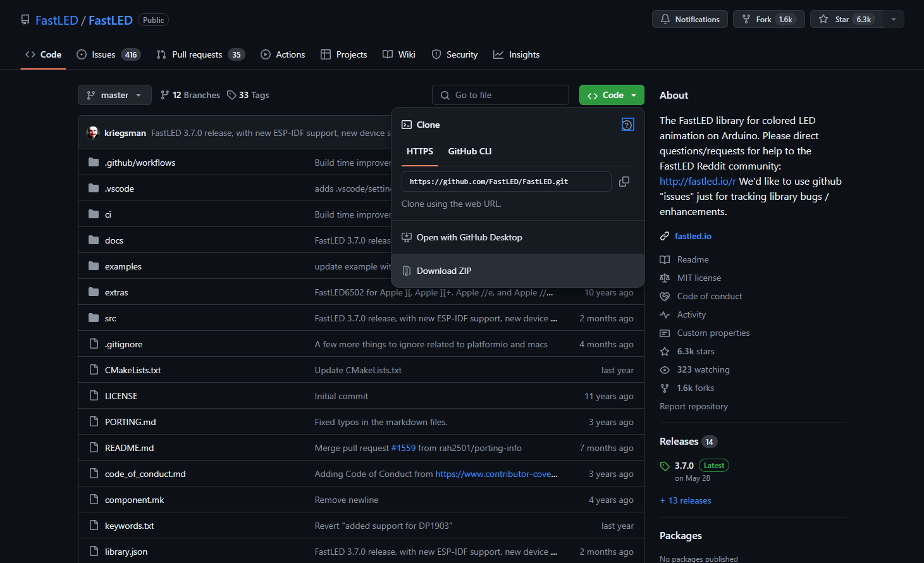This screenshot has height=563, width=924.
Task: Copy the HTTPS clone URL to clipboard
Action: coord(624,182)
